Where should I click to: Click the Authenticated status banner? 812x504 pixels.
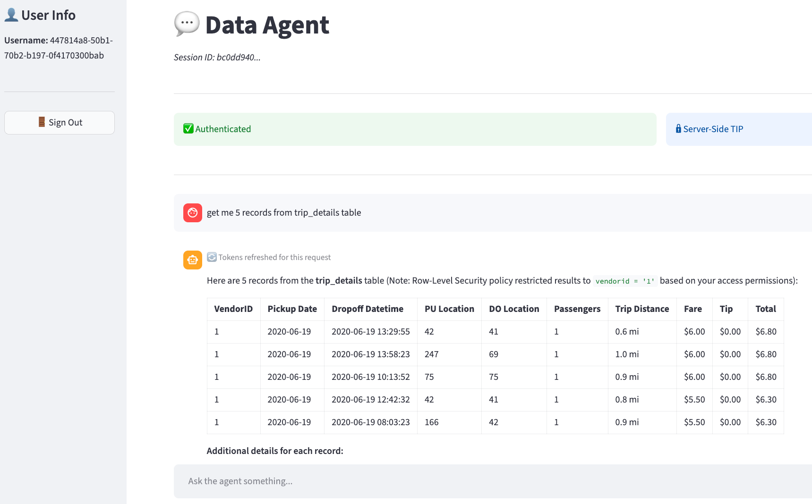coord(415,129)
